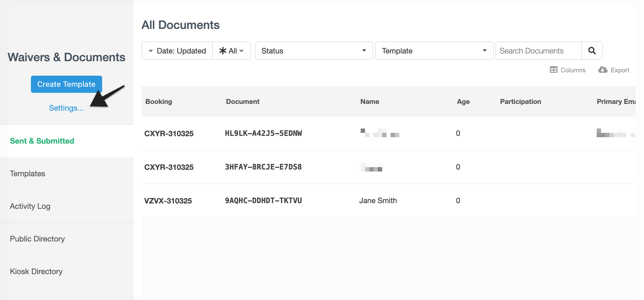Open the Columns table icon
Screen dimensions: 644x300
pos(554,70)
